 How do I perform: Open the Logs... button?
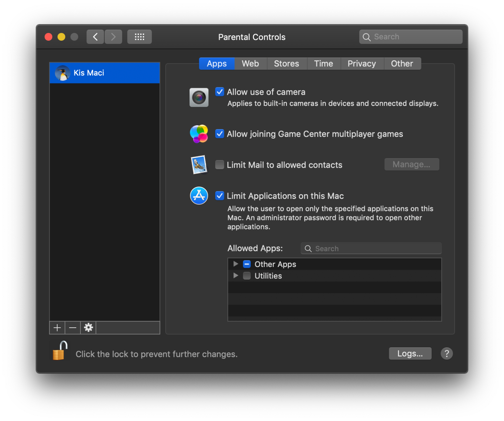[410, 354]
